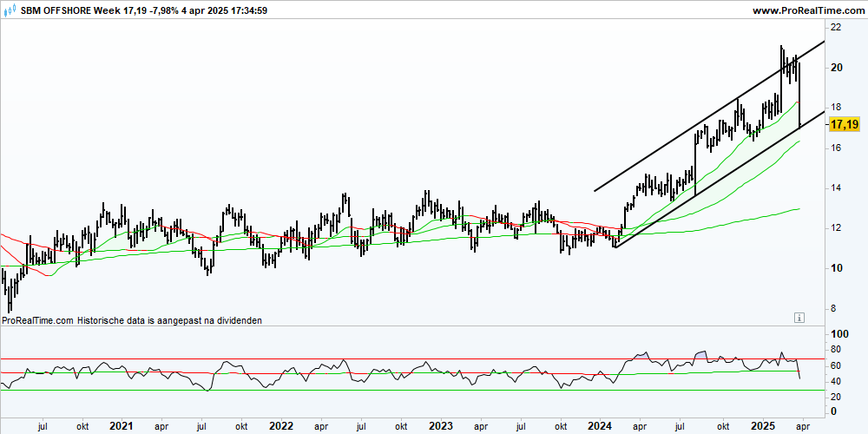
Task: Click the candlestick icon beside SBM OFFSHORE title
Action: pos(10,10)
